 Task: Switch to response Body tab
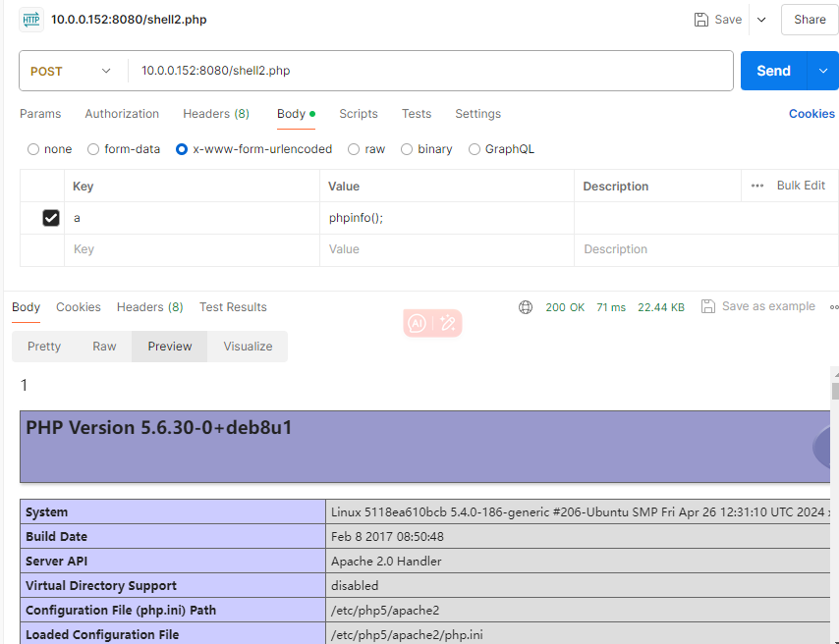click(x=26, y=307)
